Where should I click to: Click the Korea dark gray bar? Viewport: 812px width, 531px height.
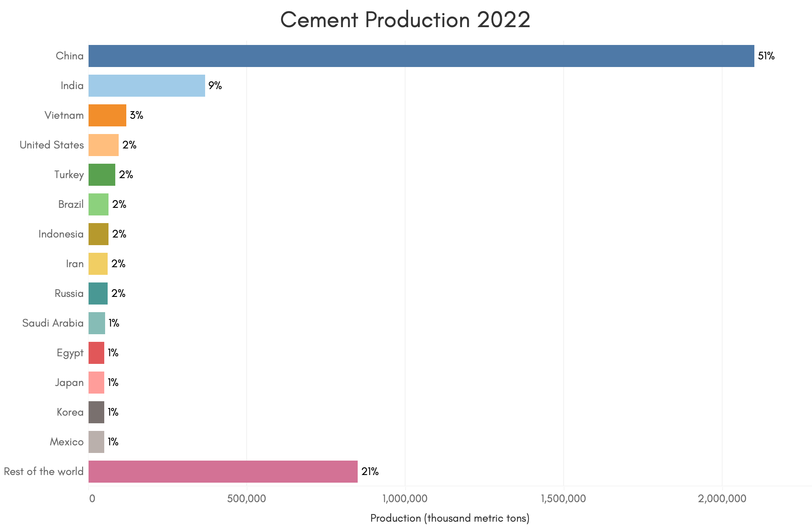coord(96,412)
